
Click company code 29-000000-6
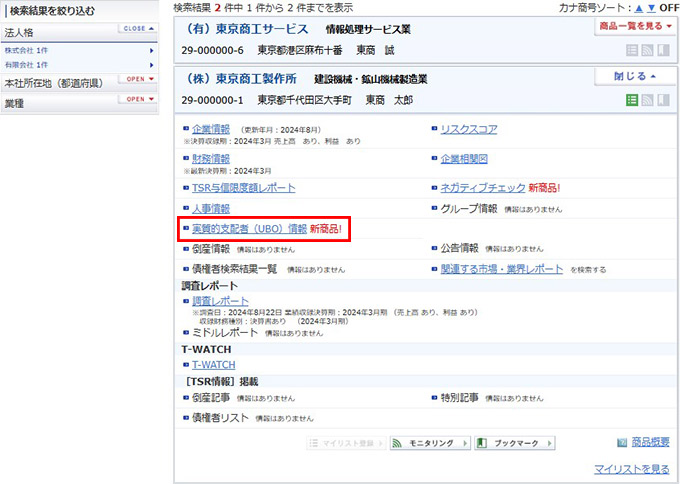pyautogui.click(x=212, y=50)
